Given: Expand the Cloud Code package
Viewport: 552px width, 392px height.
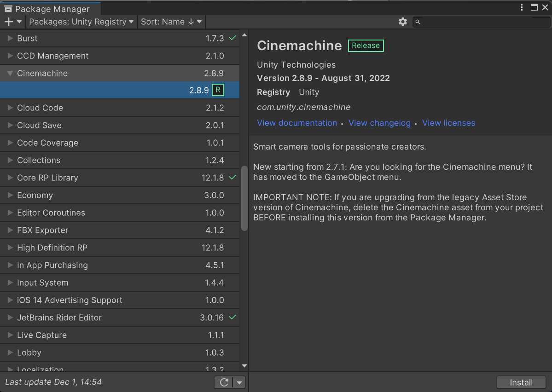Looking at the screenshot, I should (10, 108).
